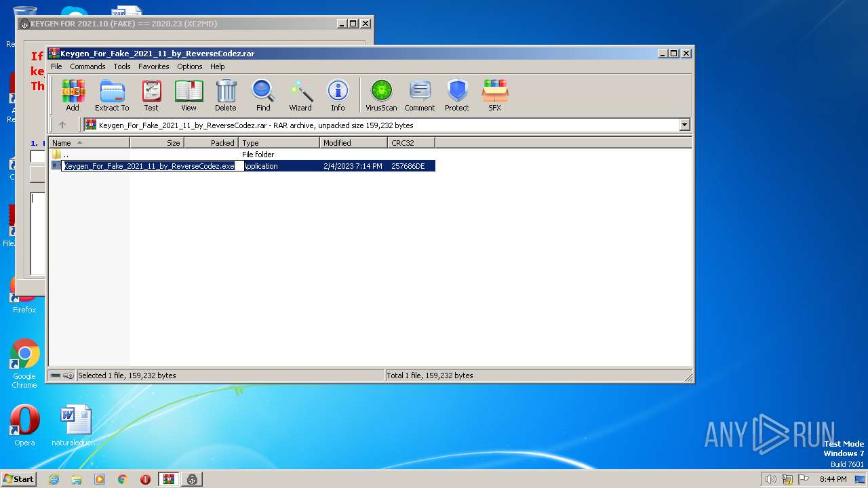Viewport: 868px width, 488px height.
Task: Sort by Type column header
Action: pyautogui.click(x=279, y=143)
